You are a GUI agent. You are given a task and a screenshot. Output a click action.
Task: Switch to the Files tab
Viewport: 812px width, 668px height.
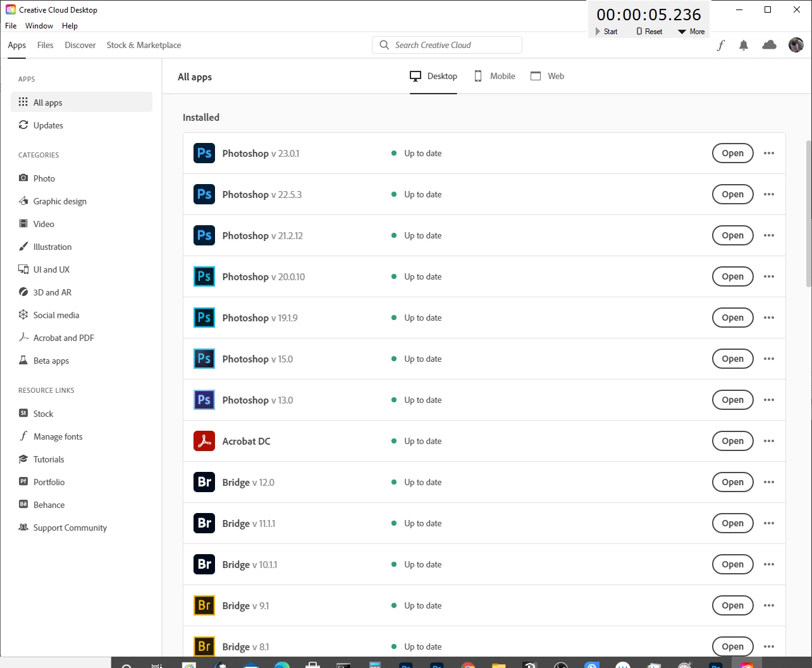(45, 45)
